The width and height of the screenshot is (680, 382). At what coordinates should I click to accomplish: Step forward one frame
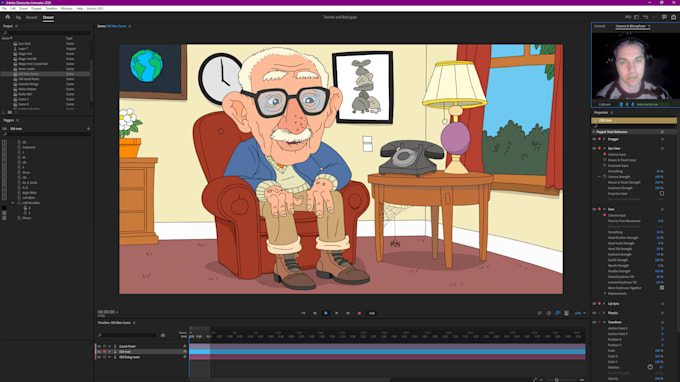click(x=348, y=313)
